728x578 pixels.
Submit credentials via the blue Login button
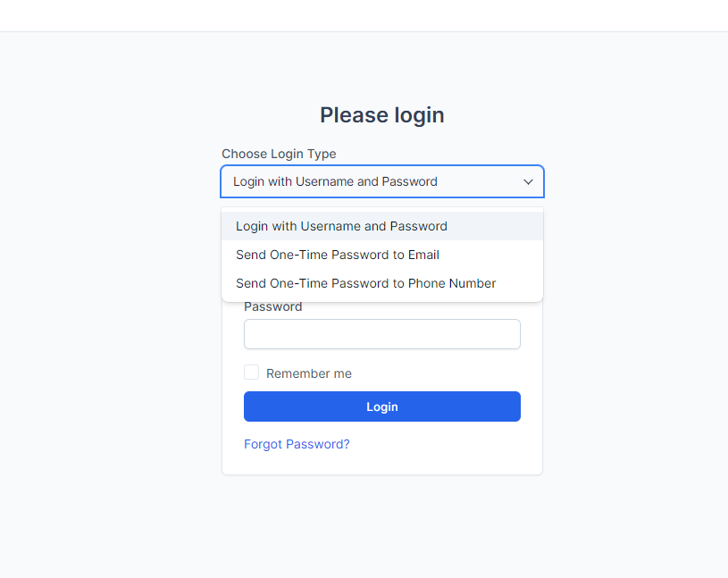coord(381,406)
